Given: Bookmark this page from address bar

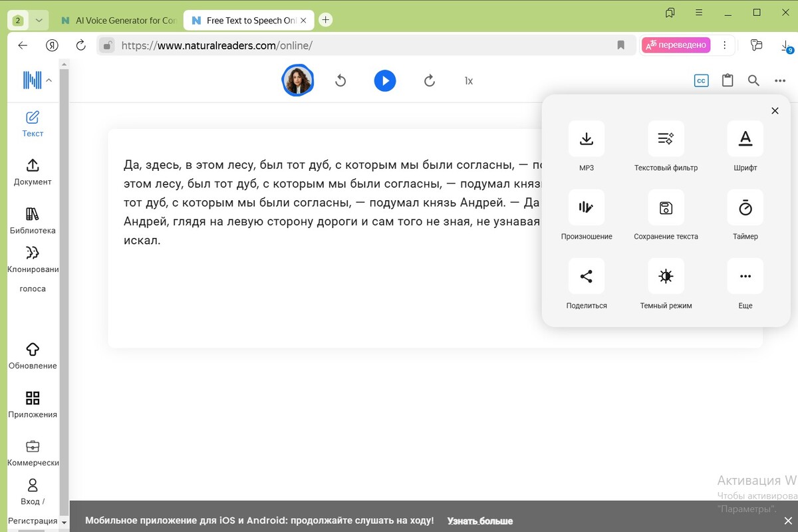Looking at the screenshot, I should coord(621,45).
